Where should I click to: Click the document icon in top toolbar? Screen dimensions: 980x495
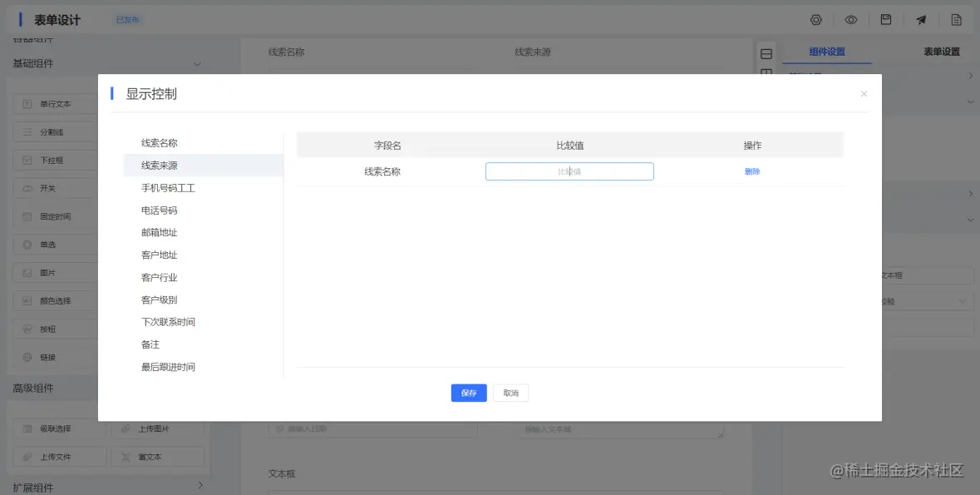(956, 20)
